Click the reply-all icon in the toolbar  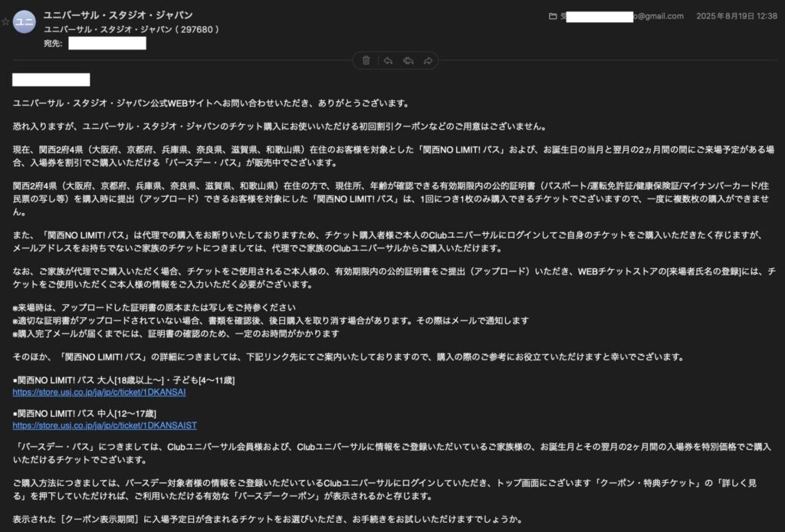click(x=408, y=60)
